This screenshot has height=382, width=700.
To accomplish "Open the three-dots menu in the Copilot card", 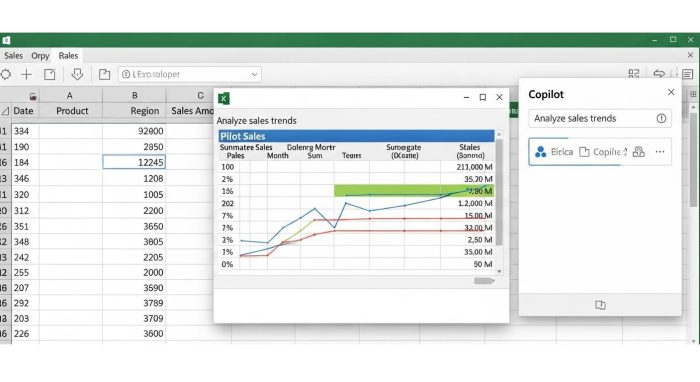I will pyautogui.click(x=660, y=152).
